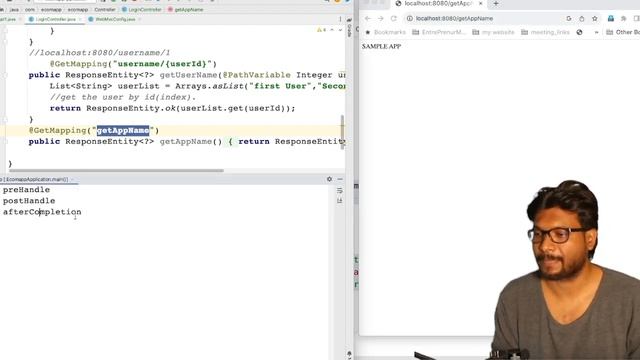640x360 pixels.
Task: Click the Chrome browser forward button
Action: tap(380, 18)
